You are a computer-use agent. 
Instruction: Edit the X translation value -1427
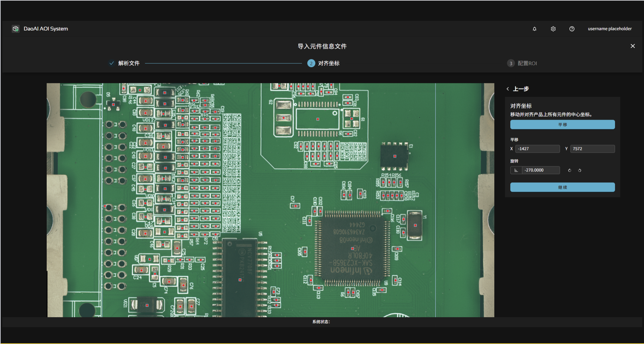coord(537,148)
